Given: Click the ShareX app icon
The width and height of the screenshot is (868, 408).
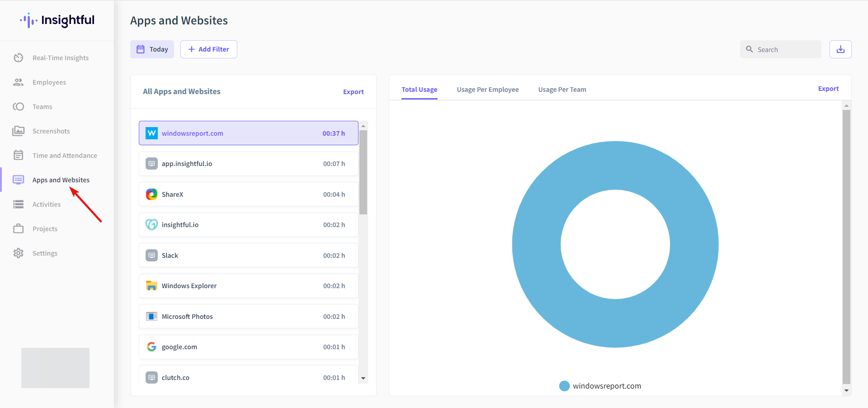Looking at the screenshot, I should click(x=151, y=195).
